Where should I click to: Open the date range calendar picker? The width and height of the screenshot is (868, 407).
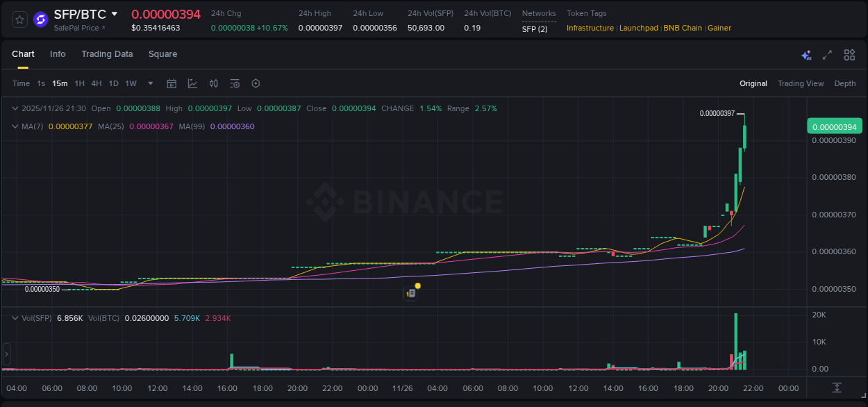click(x=172, y=83)
